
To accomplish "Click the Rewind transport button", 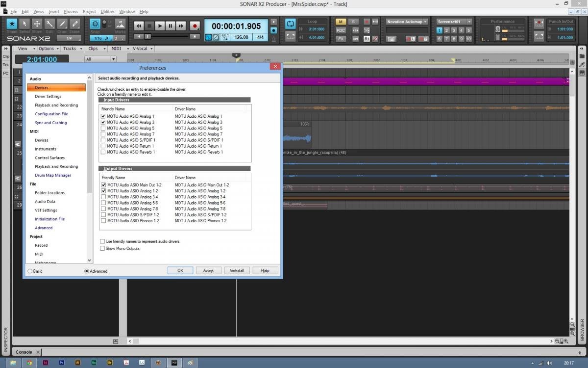I will [x=139, y=26].
